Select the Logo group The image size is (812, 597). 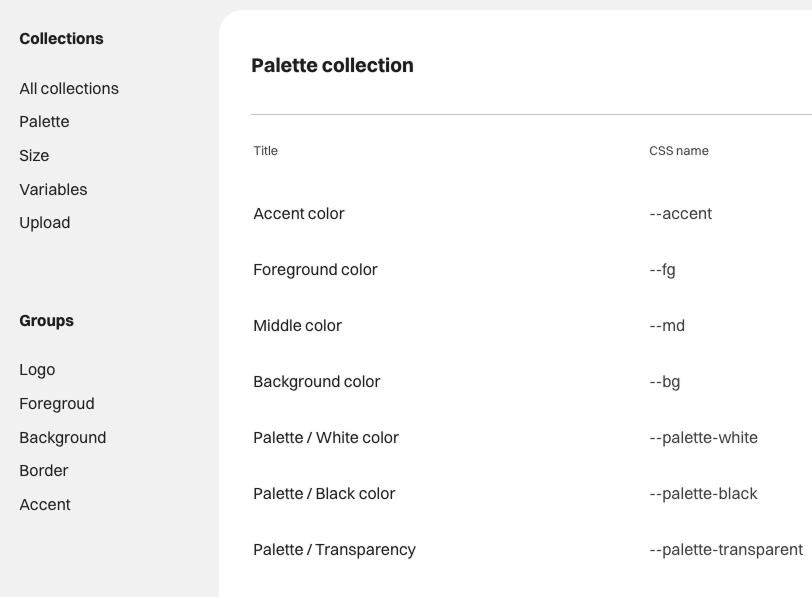(x=37, y=370)
